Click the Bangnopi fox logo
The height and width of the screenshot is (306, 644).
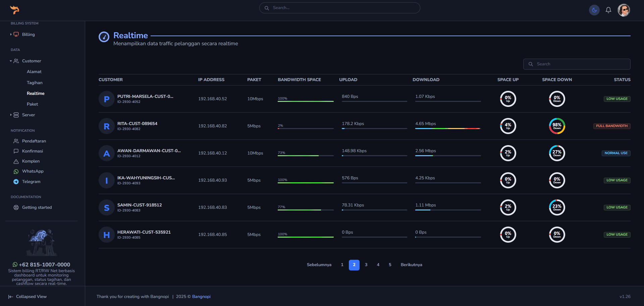tap(14, 10)
